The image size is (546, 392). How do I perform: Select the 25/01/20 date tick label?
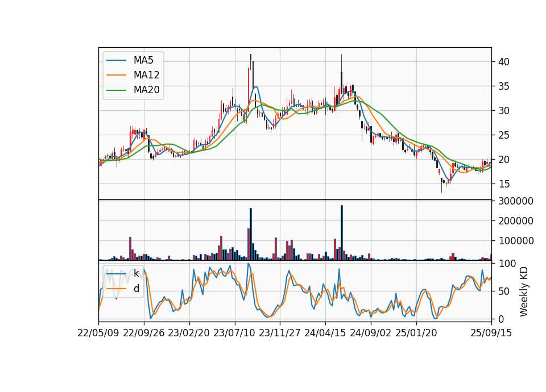point(416,333)
